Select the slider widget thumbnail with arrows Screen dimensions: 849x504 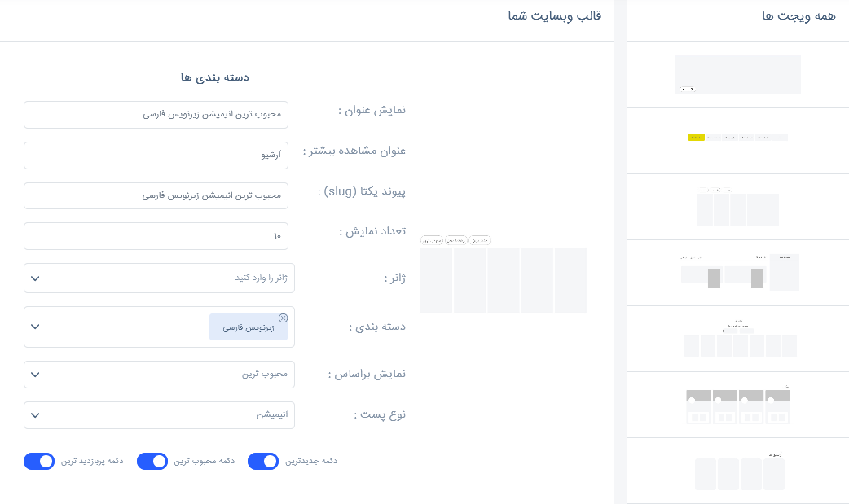738,75
